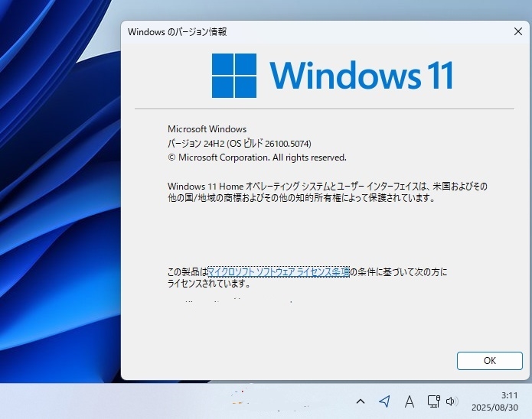Click the Microsoft Corporation copyright line

coord(257,158)
